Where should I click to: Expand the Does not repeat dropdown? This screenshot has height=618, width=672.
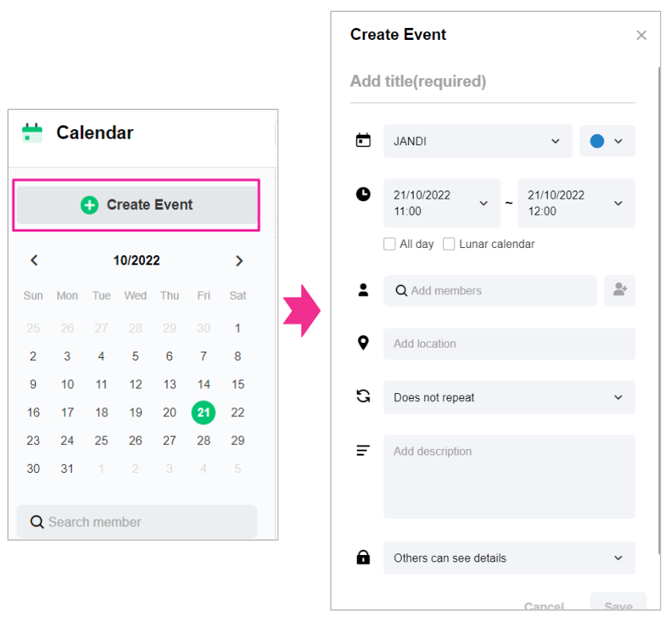pyautogui.click(x=509, y=397)
